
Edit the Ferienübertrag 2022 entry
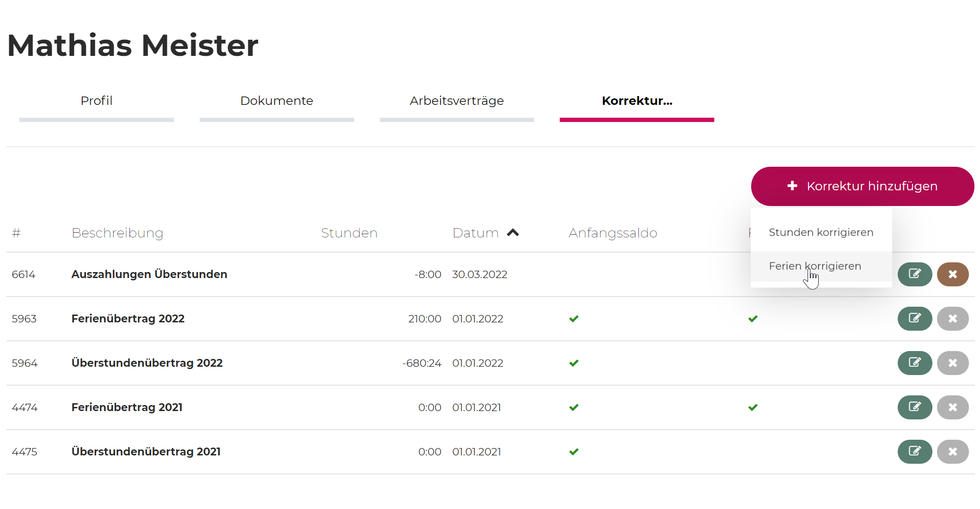pos(914,319)
